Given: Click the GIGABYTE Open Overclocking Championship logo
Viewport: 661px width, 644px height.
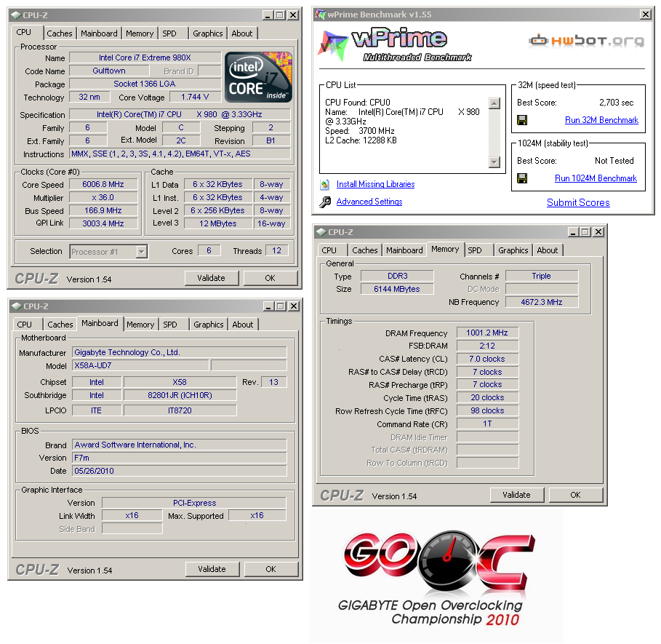Looking at the screenshot, I should [x=436, y=577].
